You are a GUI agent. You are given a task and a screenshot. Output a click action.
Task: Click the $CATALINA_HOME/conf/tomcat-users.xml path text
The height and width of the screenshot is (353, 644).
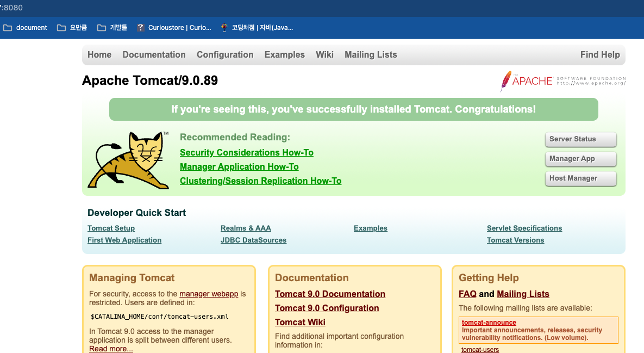[160, 317]
